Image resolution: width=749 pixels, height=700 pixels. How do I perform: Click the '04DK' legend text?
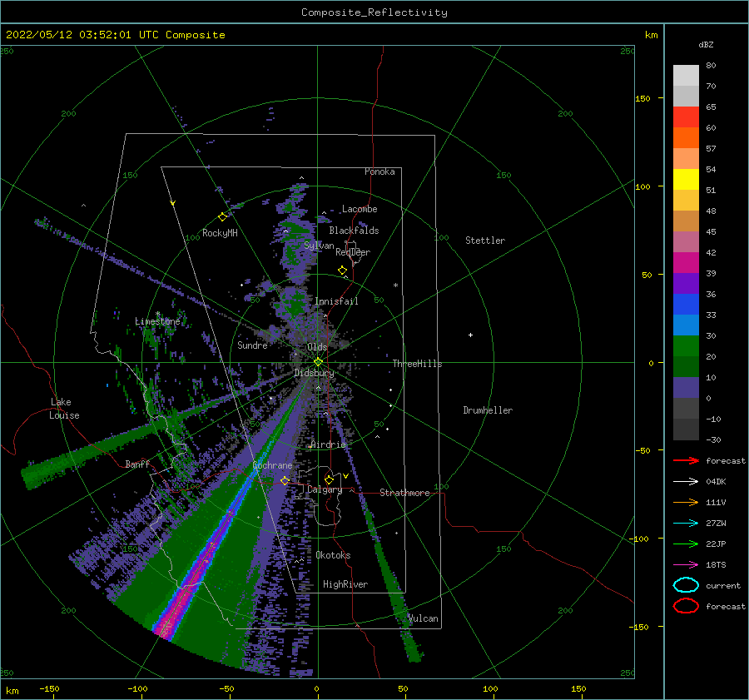pos(716,482)
